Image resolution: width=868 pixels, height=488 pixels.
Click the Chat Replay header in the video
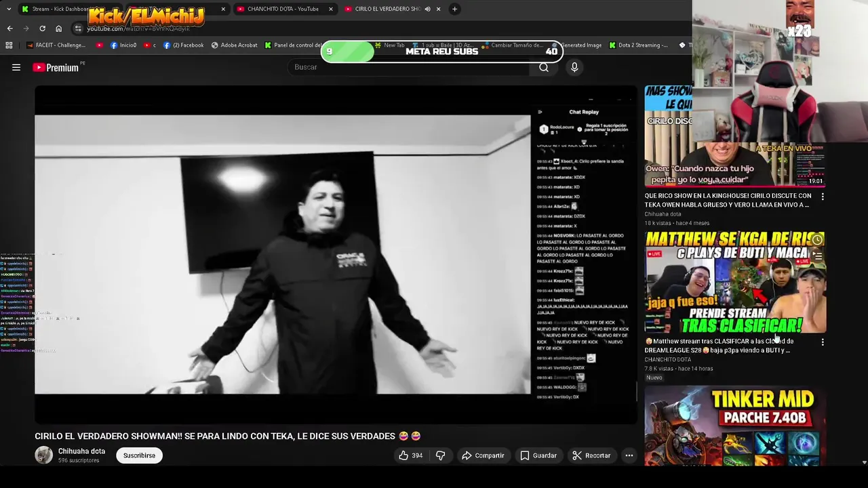click(584, 112)
